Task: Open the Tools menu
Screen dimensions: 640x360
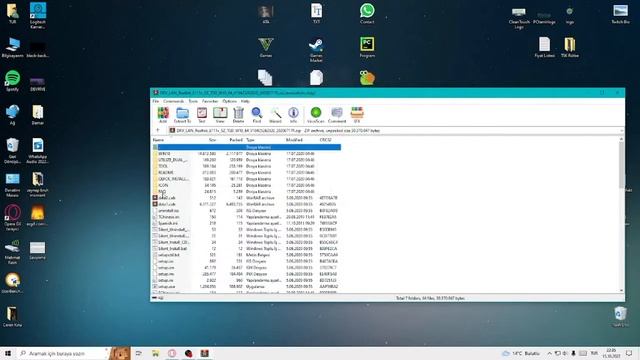Action: 193,101
